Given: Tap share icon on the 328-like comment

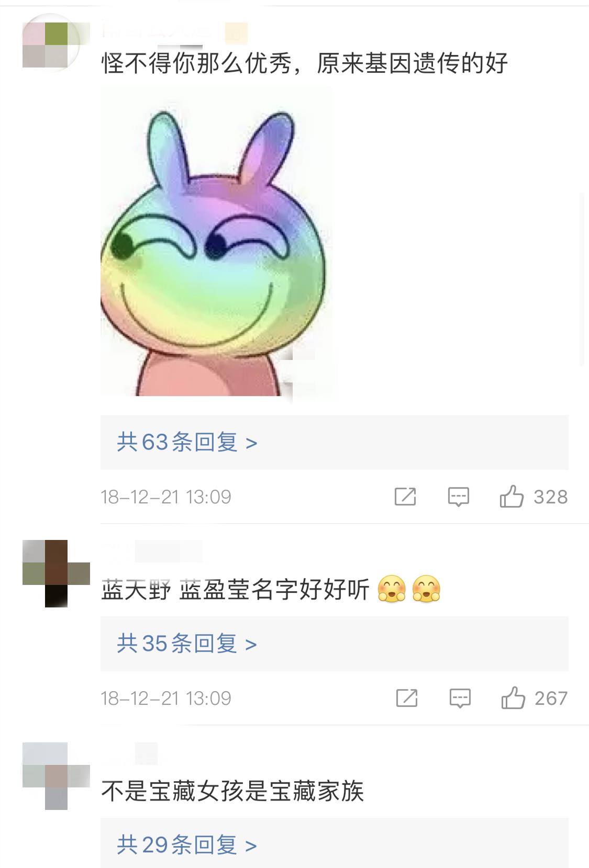Looking at the screenshot, I should (405, 497).
